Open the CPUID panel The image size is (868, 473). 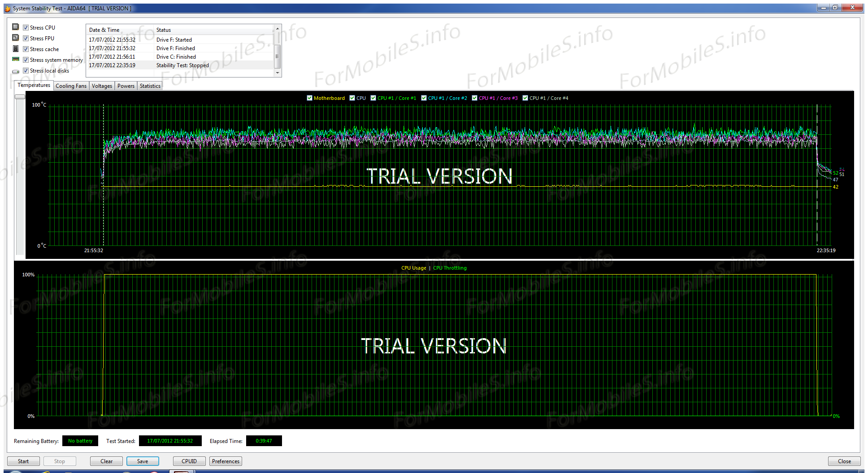pyautogui.click(x=189, y=461)
